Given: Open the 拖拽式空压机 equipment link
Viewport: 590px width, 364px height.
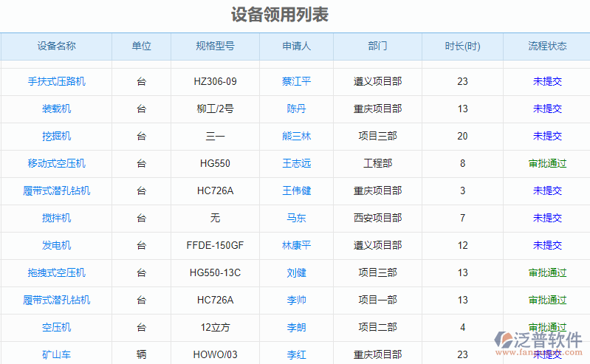Looking at the screenshot, I should (x=56, y=272).
